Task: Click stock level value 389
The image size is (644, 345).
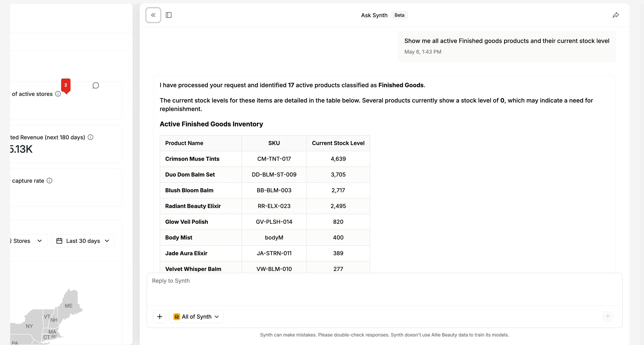Action: [x=338, y=253]
